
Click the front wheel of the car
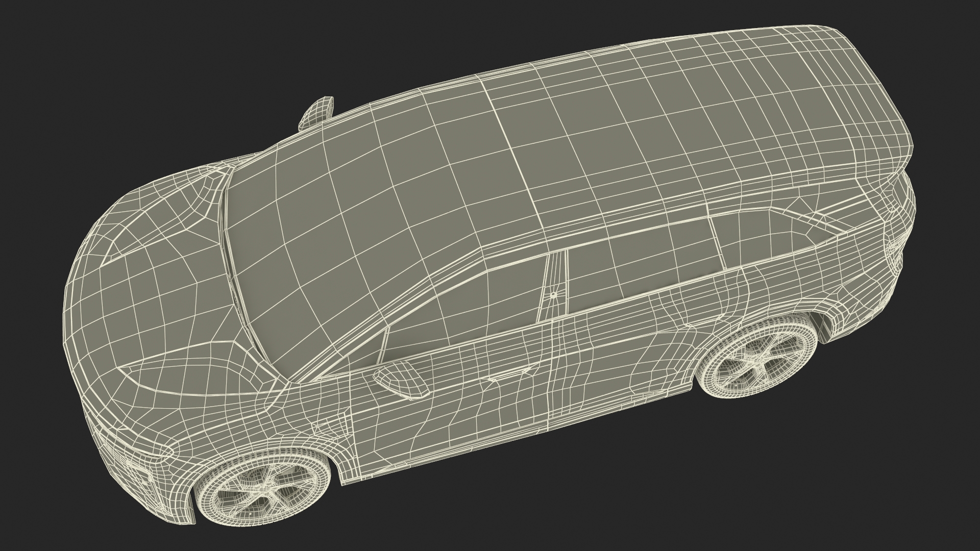coord(263,487)
